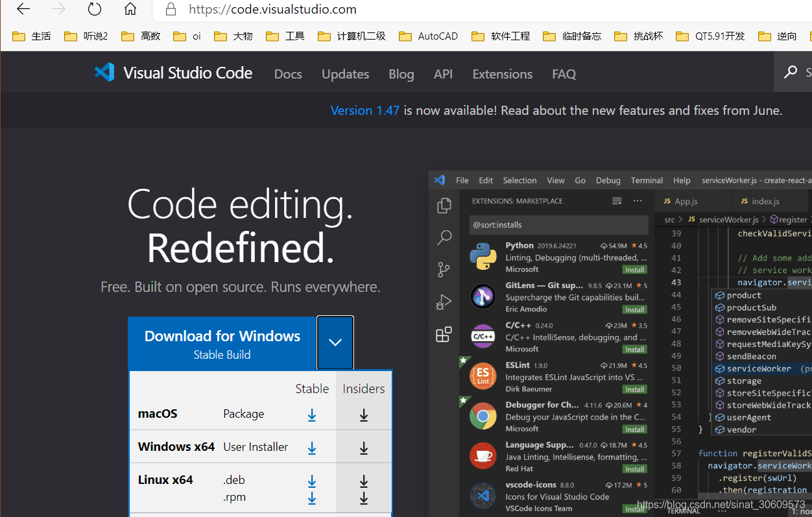Download Windows x64 Stable User Installer
Screen dimensions: 812x517
[x=312, y=448]
